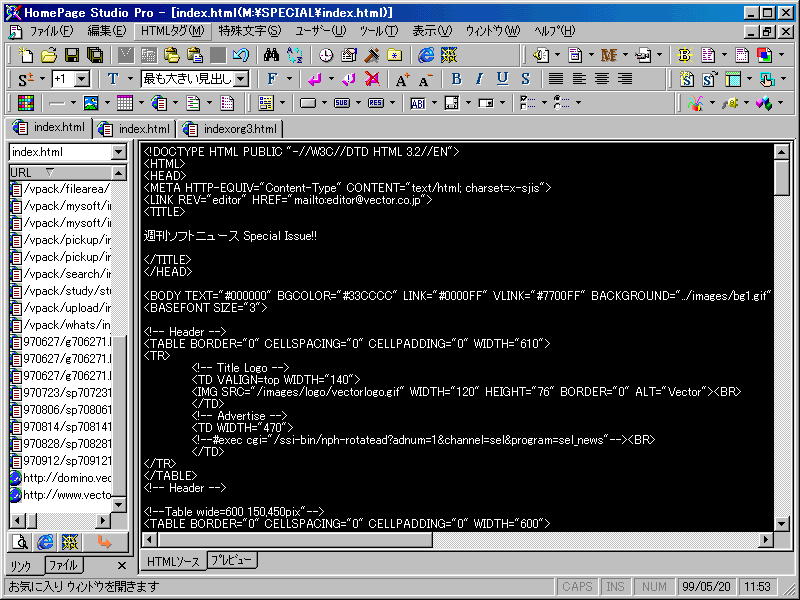Apply right alignment
Image resolution: width=800 pixels, height=600 pixels.
click(625, 79)
